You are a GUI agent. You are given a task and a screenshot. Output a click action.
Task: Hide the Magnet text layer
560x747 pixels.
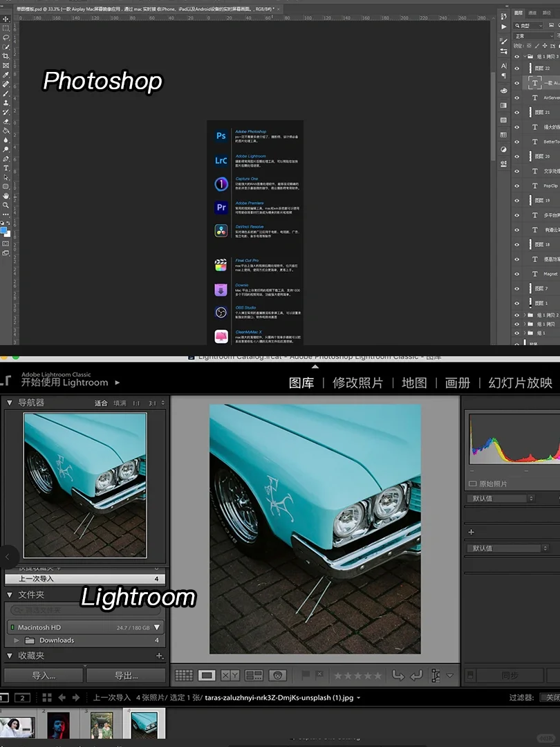pos(516,274)
